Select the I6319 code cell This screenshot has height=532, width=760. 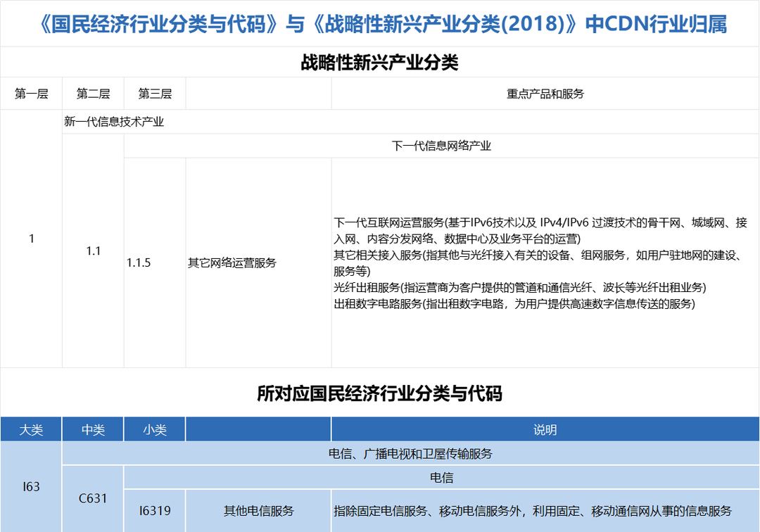point(155,511)
